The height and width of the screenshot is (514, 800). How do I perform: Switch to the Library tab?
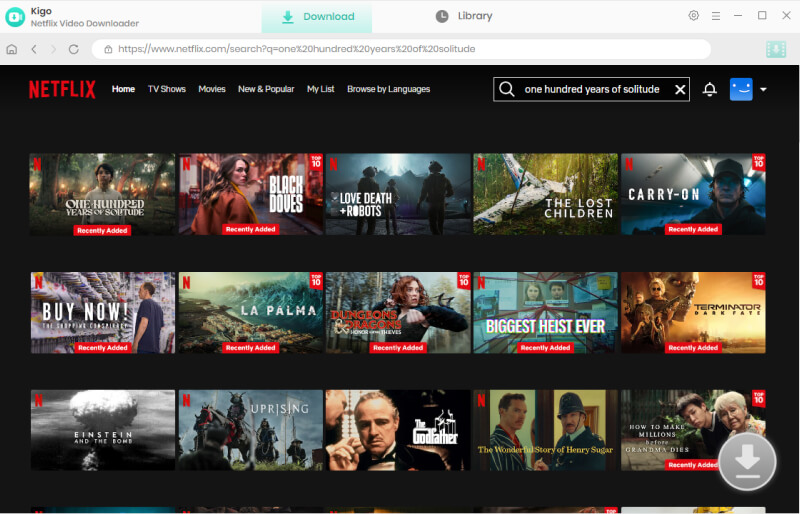pos(464,16)
